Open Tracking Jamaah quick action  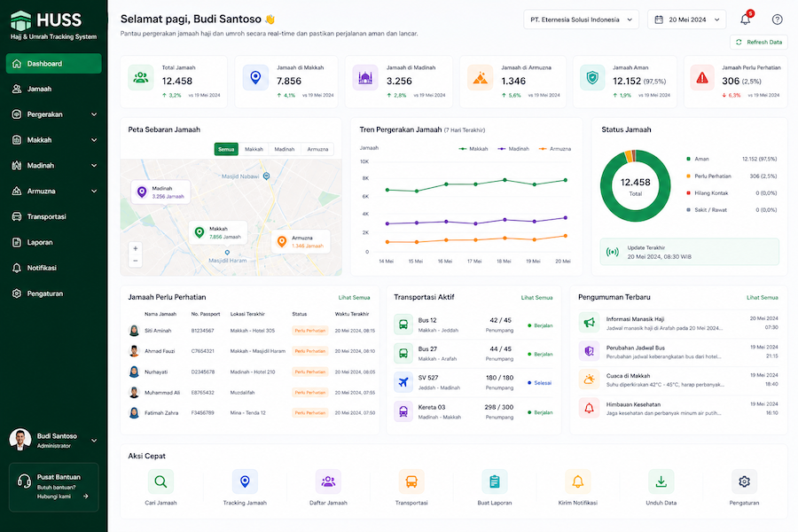(245, 481)
